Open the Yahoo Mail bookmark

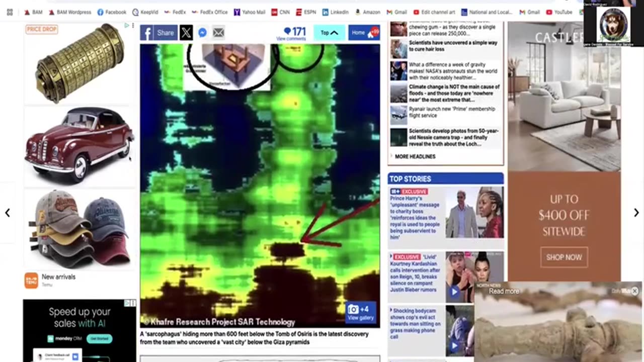[250, 12]
